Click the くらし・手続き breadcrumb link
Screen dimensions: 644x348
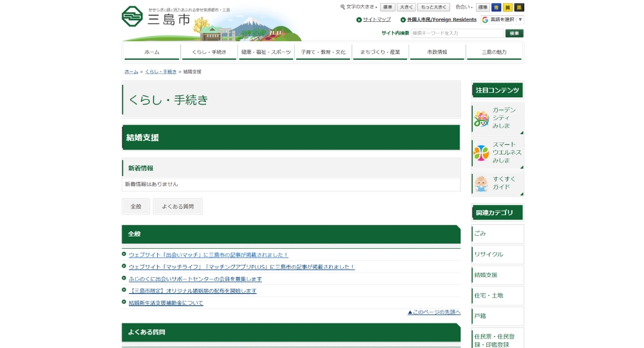160,72
